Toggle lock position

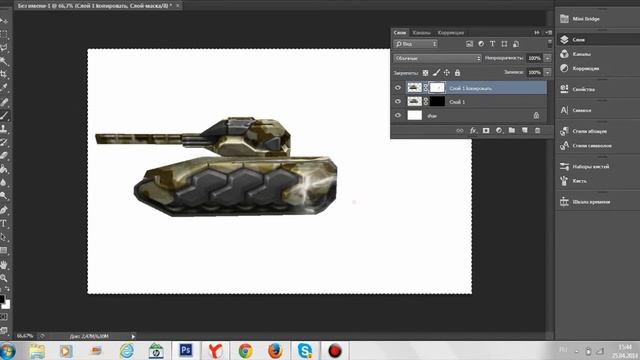[x=447, y=73]
